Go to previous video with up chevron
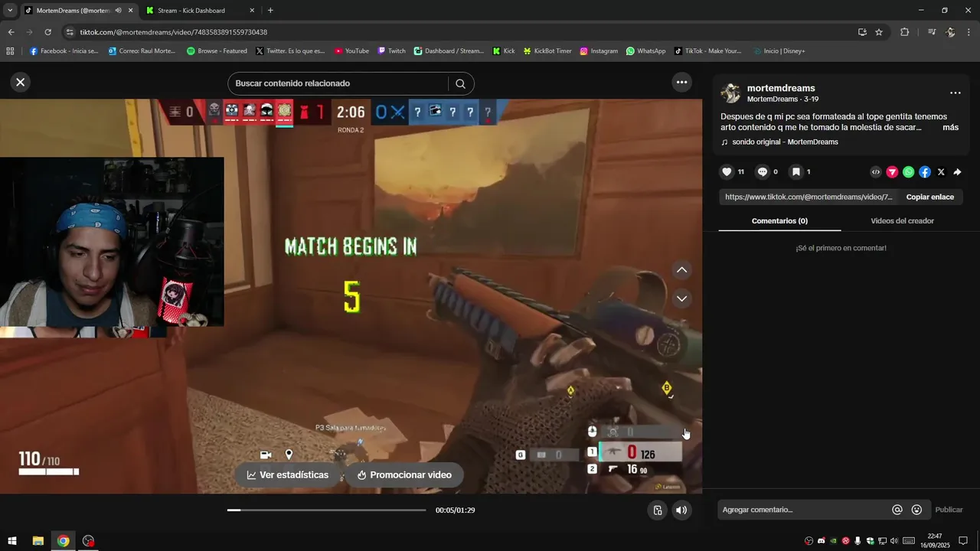The image size is (980, 551). point(681,270)
